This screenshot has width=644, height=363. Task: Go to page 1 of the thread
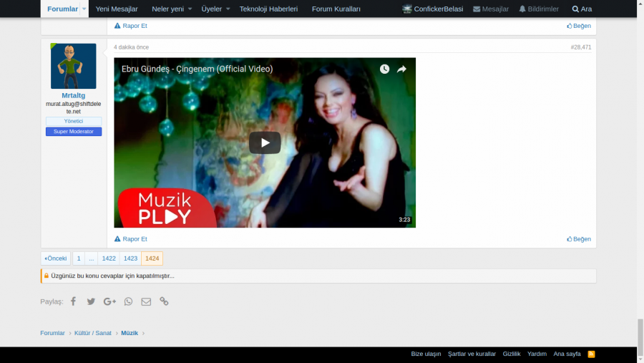79,258
